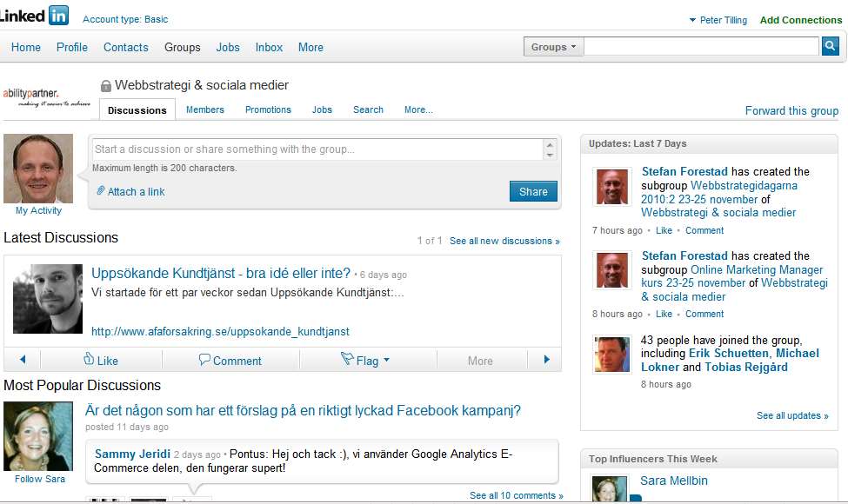The image size is (848, 504).
Task: Click Account type: Basic text
Action: 125,19
